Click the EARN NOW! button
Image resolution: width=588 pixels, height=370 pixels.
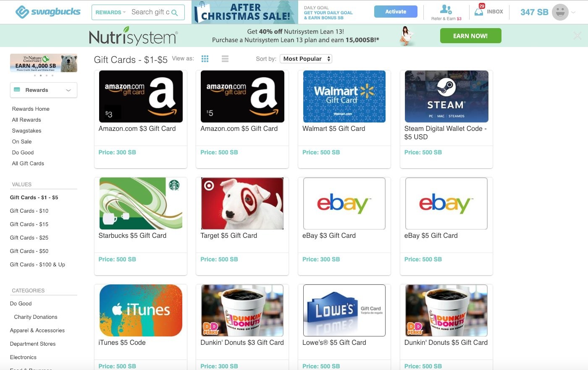tap(470, 36)
